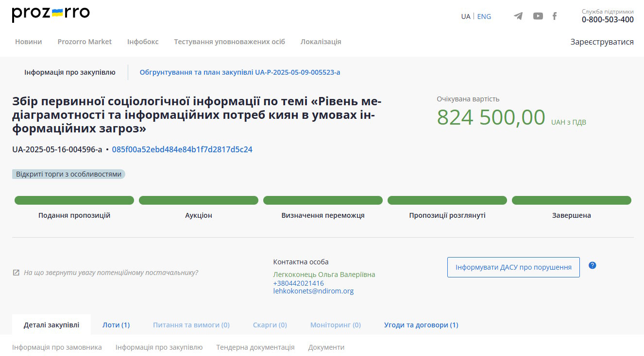
Task: Open the YouTube channel icon
Action: click(538, 16)
